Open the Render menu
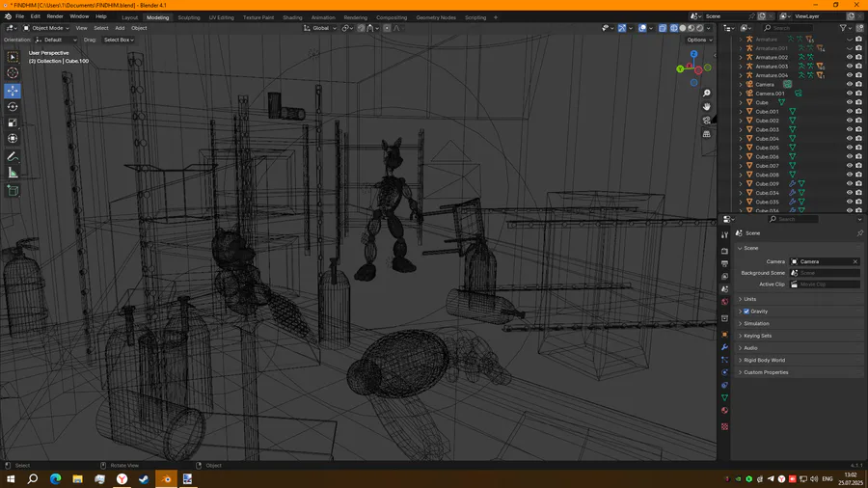Image resolution: width=868 pixels, height=488 pixels. [x=55, y=16]
